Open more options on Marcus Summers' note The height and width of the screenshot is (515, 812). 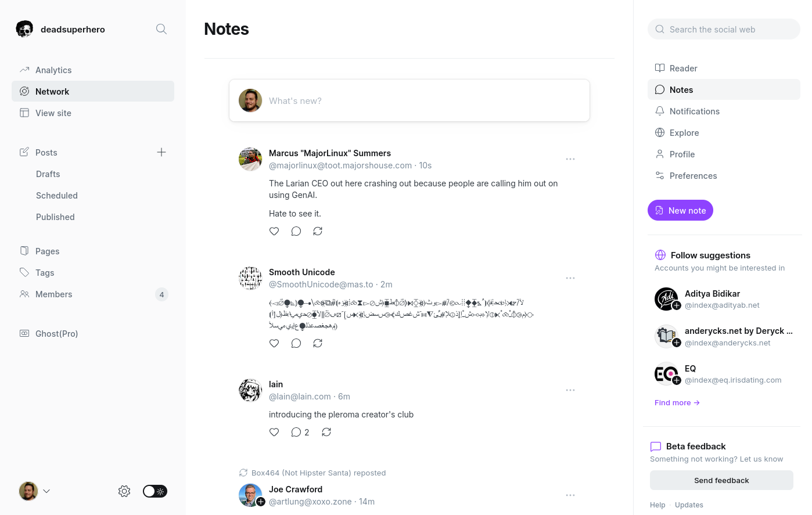[570, 159]
